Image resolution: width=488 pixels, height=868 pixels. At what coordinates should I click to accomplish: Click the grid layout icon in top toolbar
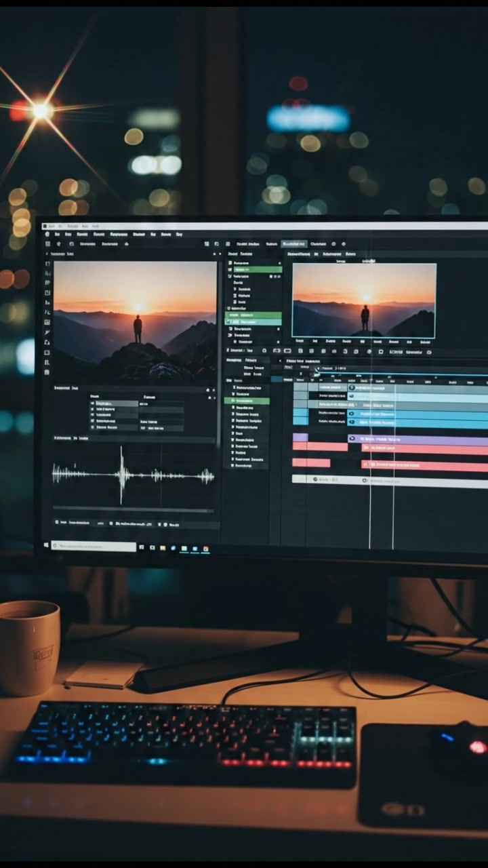click(206, 243)
